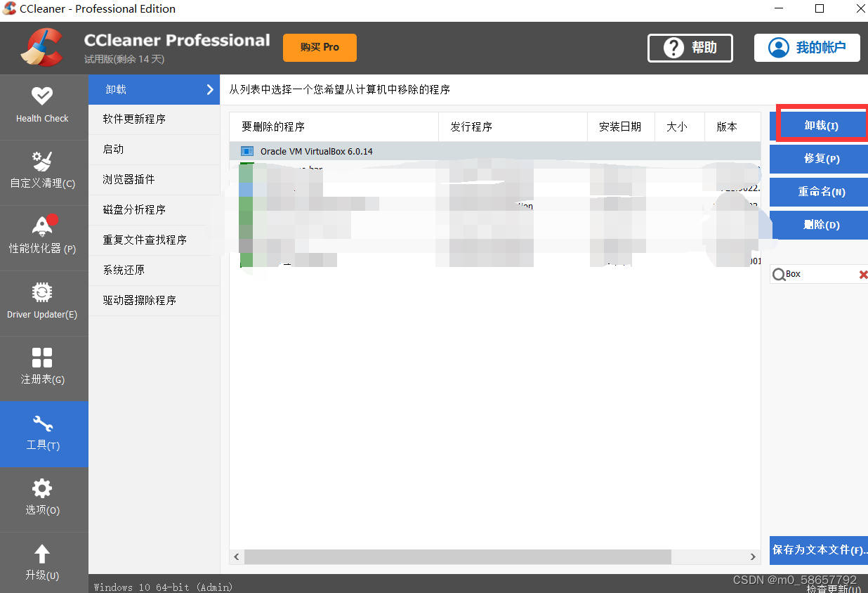Open Custom Clean (自定义清理) section

(44, 172)
